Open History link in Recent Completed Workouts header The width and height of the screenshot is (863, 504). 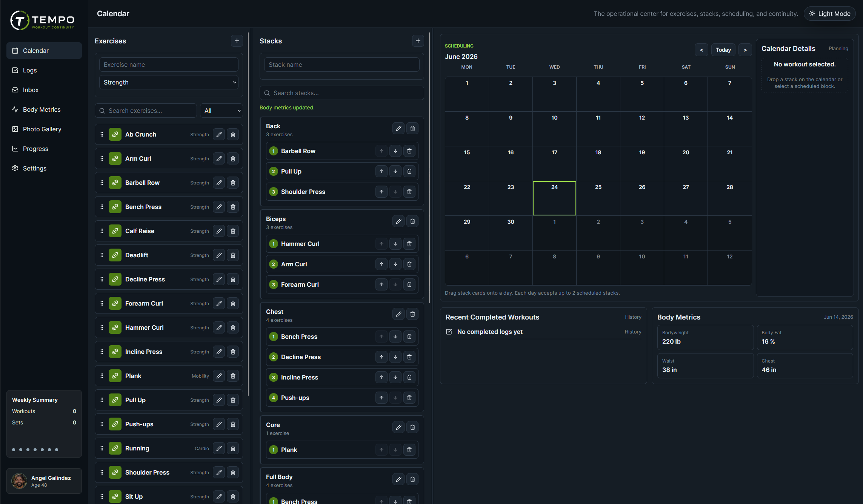click(x=633, y=317)
